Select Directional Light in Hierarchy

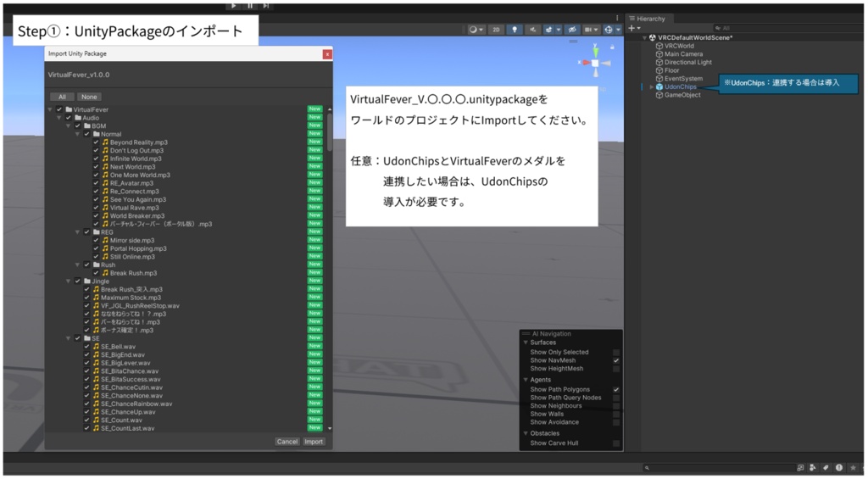[x=688, y=63]
